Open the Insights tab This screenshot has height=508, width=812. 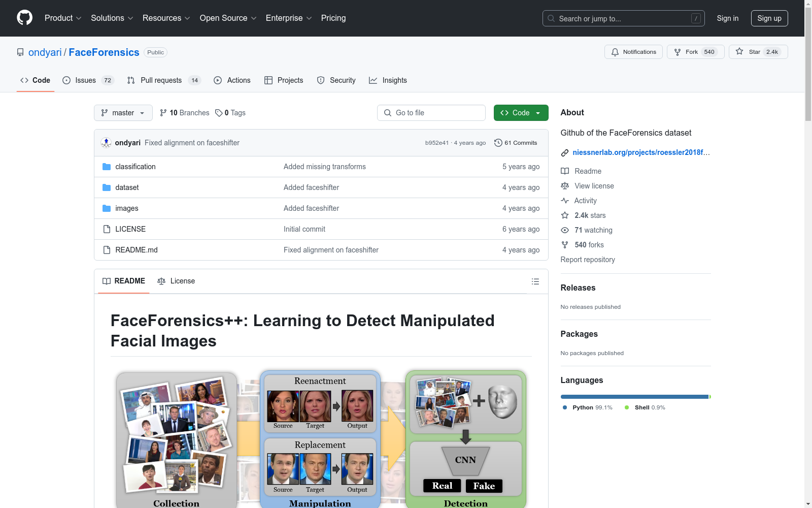coord(388,80)
